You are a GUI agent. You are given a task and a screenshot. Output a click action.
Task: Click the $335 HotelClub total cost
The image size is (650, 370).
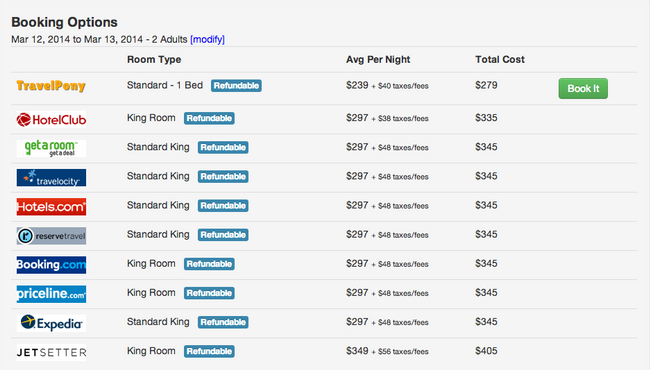click(x=486, y=118)
